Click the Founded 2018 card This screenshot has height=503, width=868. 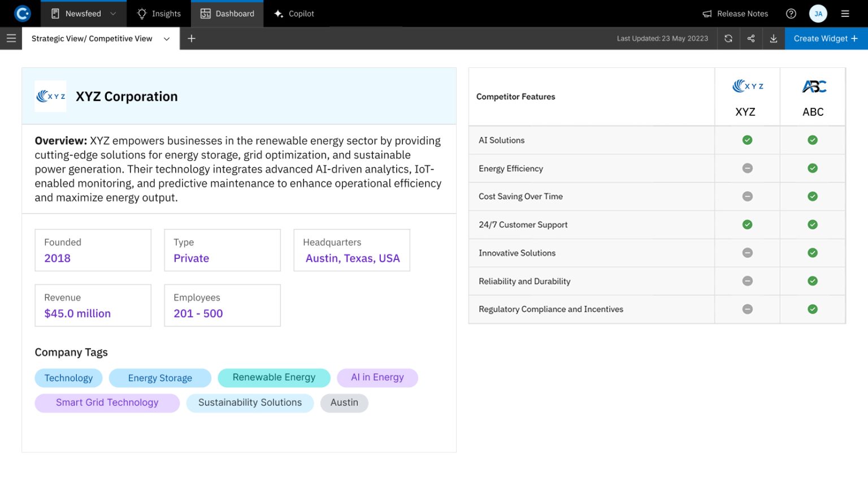coord(93,250)
